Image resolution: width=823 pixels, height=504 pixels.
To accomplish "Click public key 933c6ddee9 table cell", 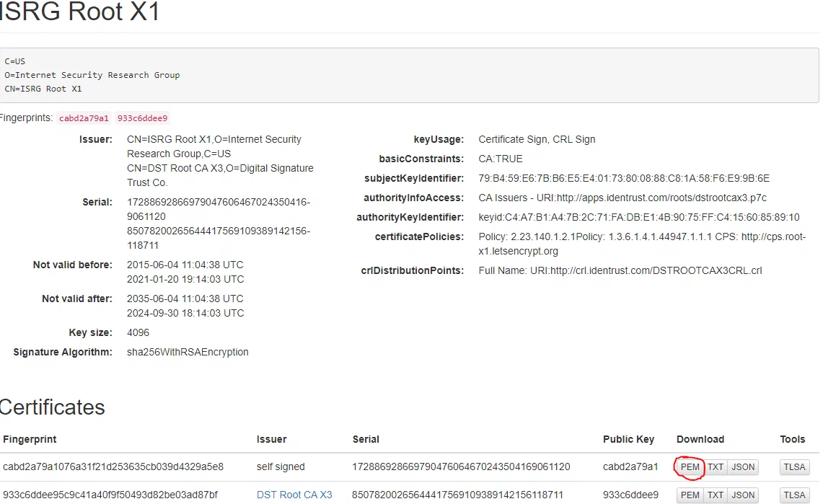I will (630, 495).
